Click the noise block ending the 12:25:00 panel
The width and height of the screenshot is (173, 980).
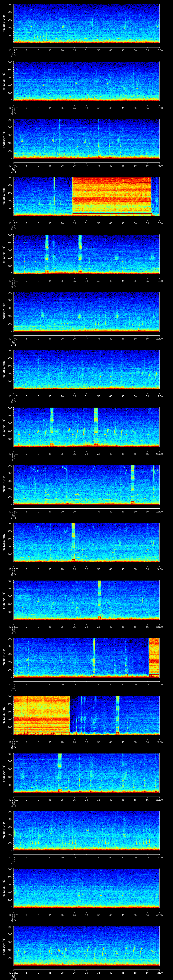[x=154, y=657]
